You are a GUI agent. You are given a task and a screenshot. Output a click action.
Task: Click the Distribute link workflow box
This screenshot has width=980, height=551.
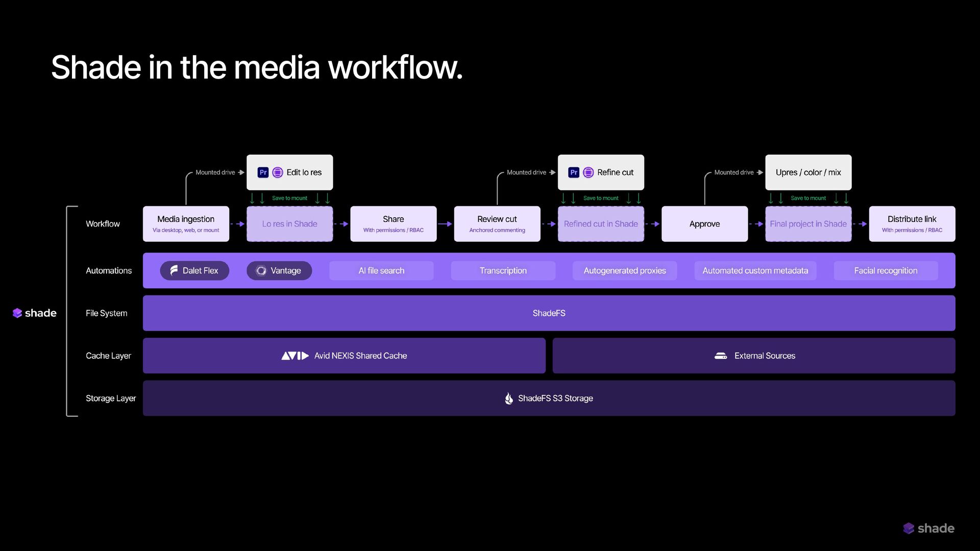pyautogui.click(x=912, y=223)
